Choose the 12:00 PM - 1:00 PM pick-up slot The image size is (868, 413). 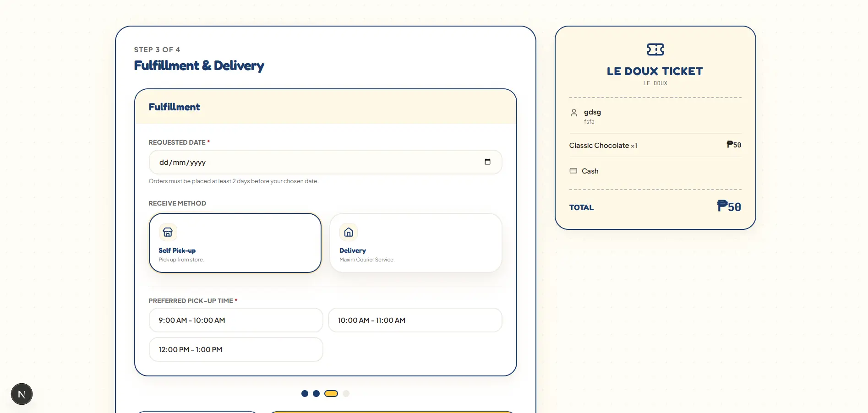[236, 349]
